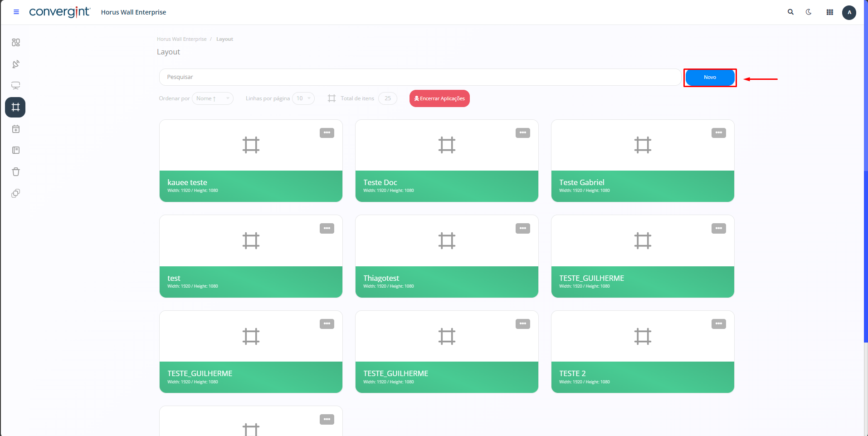
Task: Click the blue Novo button
Action: [x=710, y=78]
